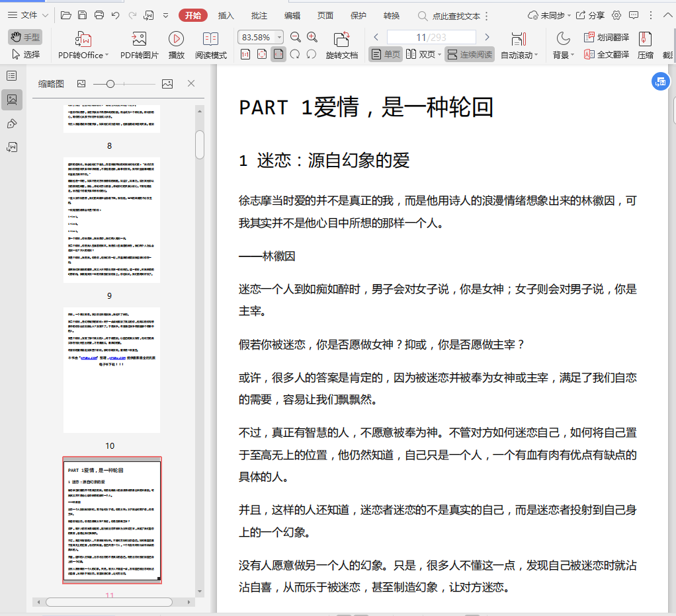Viewport: 676px width, 616px height.
Task: Open the 插入 ribbon tab
Action: [x=226, y=15]
